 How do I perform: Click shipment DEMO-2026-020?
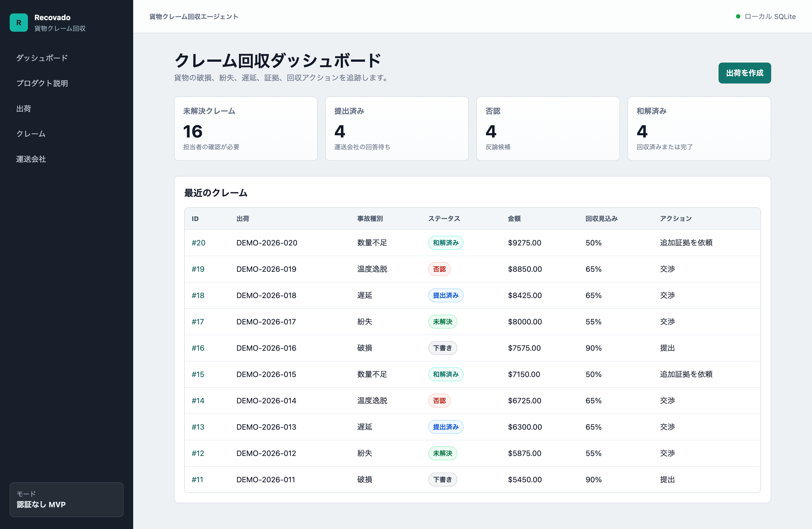(266, 243)
